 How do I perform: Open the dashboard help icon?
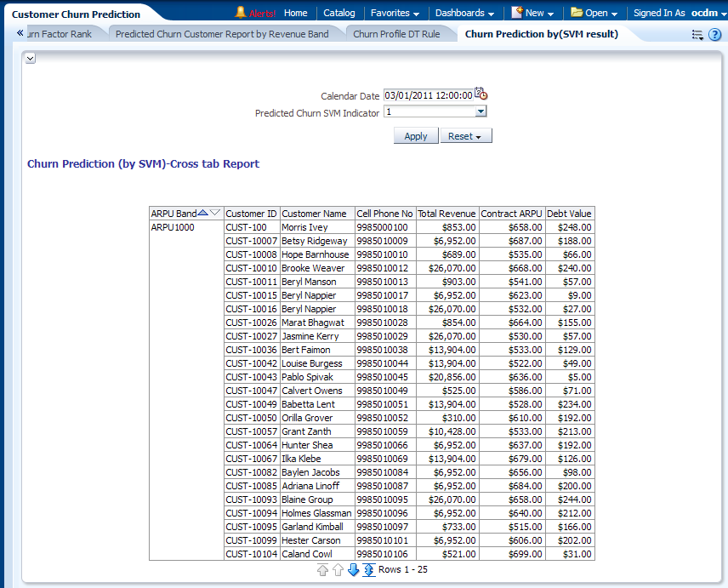click(714, 34)
